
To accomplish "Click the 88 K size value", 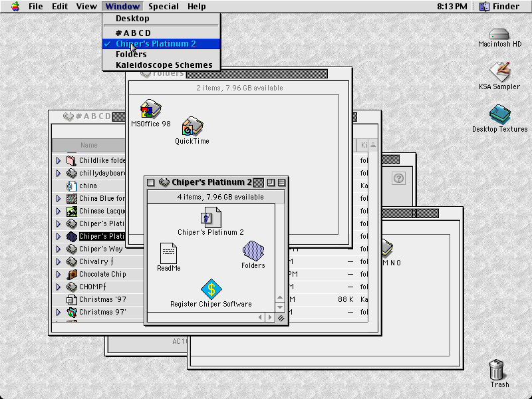I will (x=346, y=300).
